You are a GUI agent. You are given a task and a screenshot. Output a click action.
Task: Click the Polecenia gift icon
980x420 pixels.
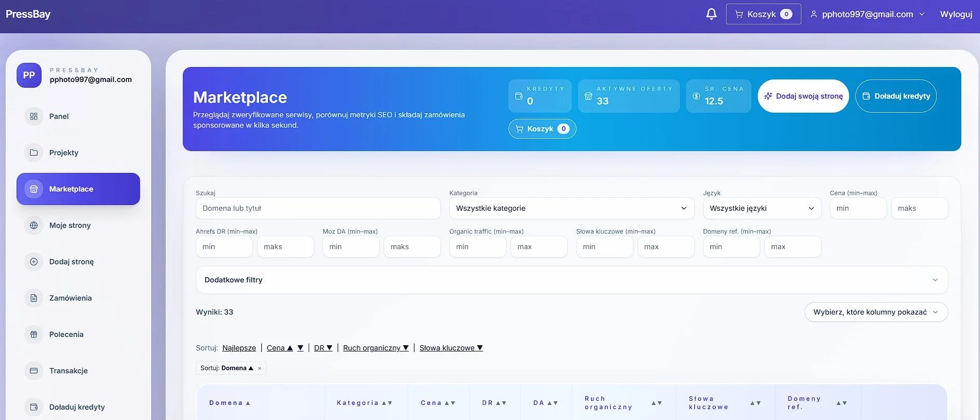[34, 334]
